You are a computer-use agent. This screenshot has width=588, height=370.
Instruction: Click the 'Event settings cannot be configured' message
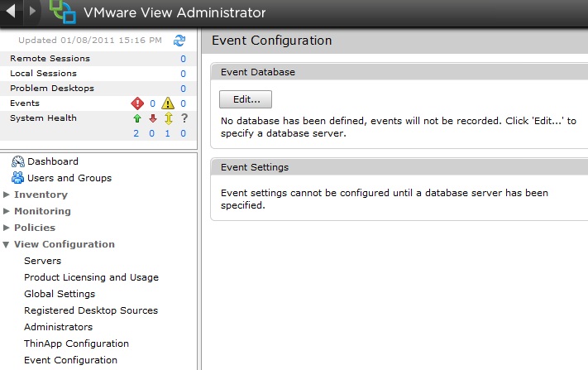385,199
